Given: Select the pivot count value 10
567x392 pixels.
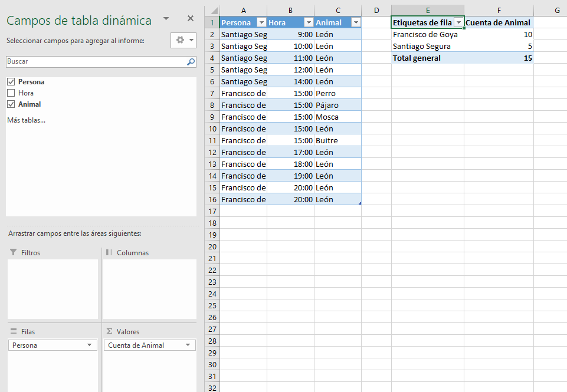Looking at the screenshot, I should 499,34.
